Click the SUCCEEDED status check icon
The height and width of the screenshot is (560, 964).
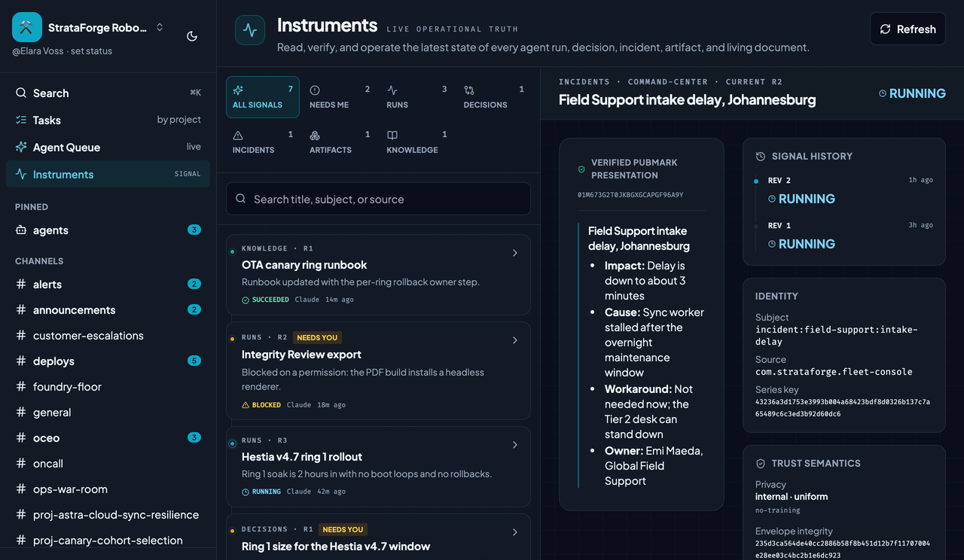[x=246, y=300]
